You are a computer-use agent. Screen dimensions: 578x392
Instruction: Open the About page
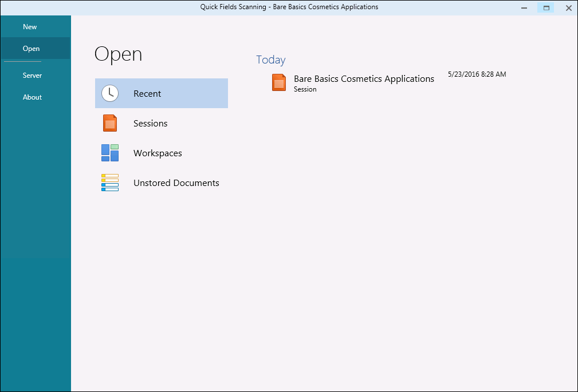pyautogui.click(x=32, y=97)
